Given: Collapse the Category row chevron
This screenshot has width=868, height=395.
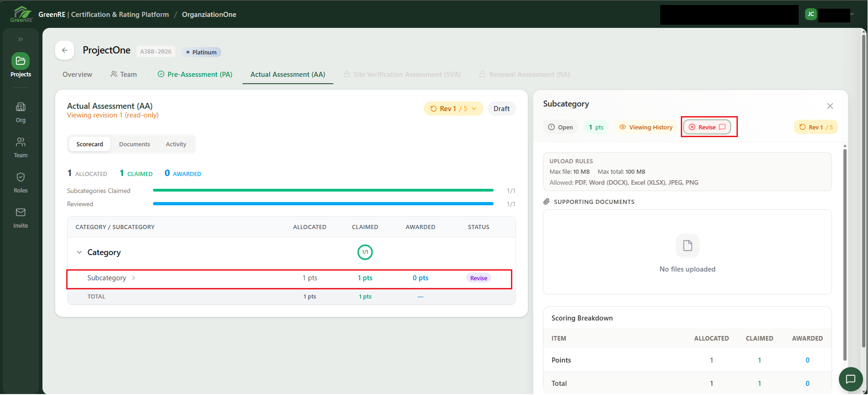Looking at the screenshot, I should tap(79, 252).
